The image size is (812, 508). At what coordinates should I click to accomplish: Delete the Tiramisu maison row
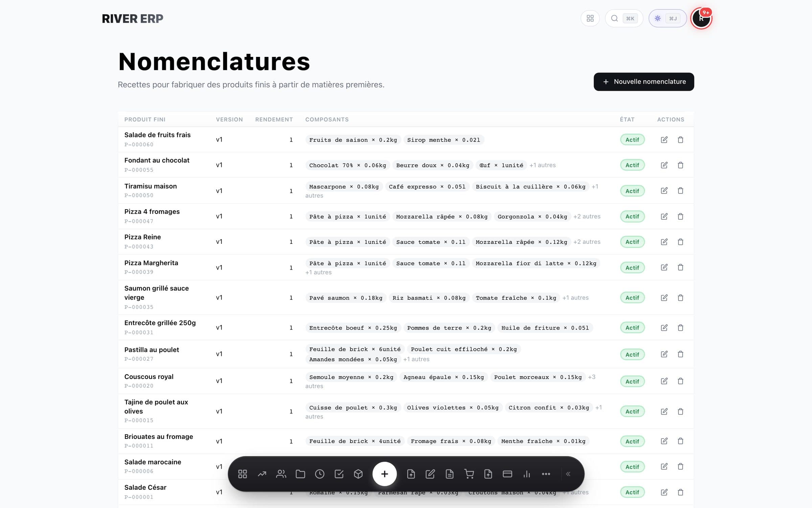click(680, 191)
